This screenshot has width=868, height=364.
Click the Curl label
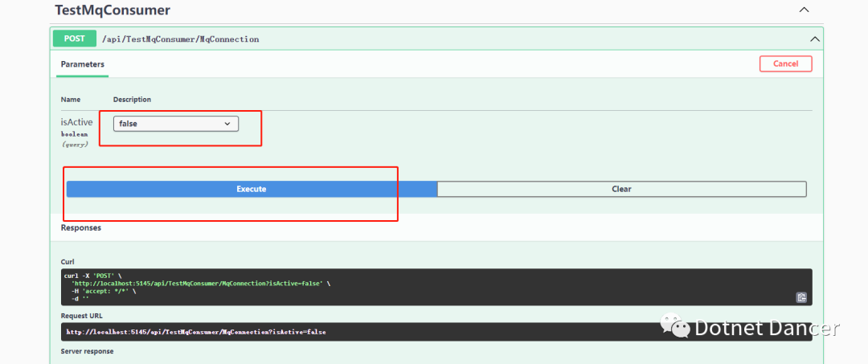point(68,262)
